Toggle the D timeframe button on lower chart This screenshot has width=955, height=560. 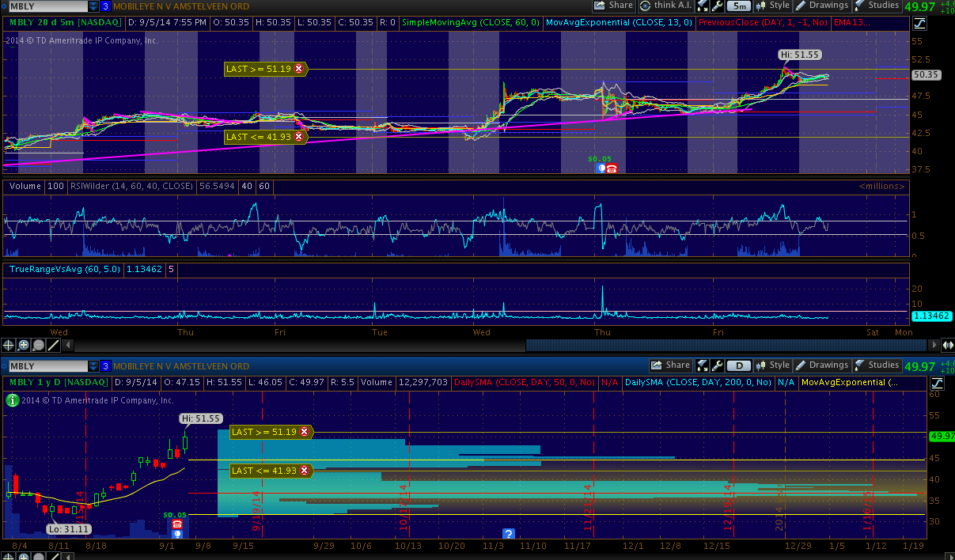pos(738,366)
